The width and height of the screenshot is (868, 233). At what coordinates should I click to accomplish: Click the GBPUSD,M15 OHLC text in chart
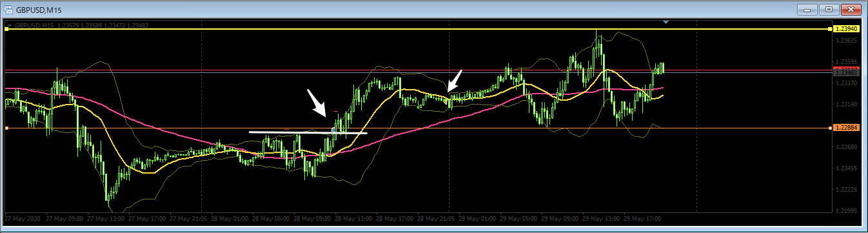click(84, 25)
